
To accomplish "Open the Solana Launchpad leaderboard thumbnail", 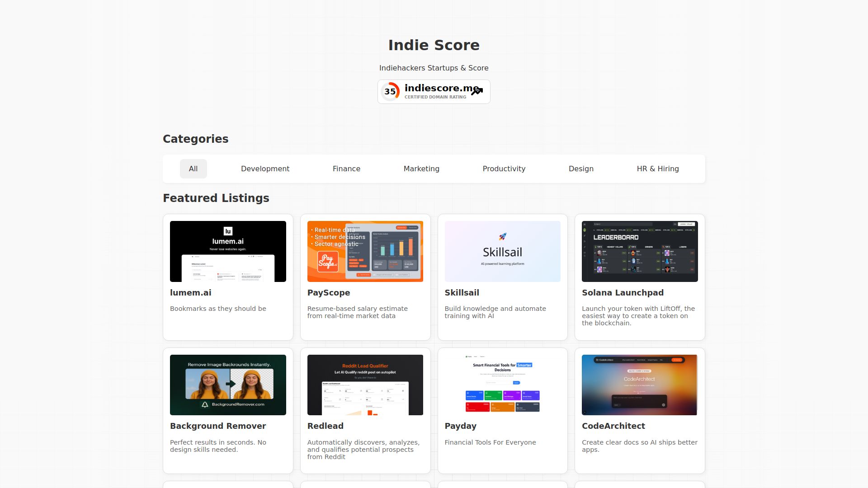I will pos(639,251).
